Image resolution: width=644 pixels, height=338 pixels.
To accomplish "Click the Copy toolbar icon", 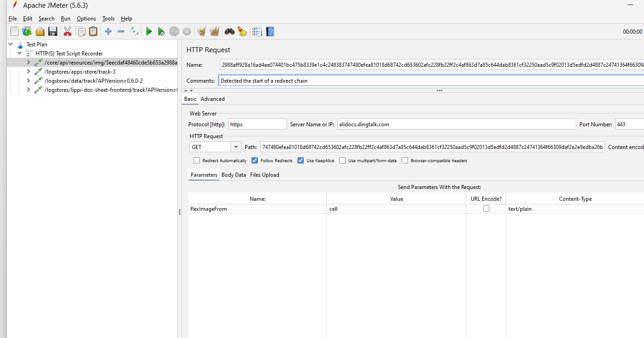I will pos(80,31).
